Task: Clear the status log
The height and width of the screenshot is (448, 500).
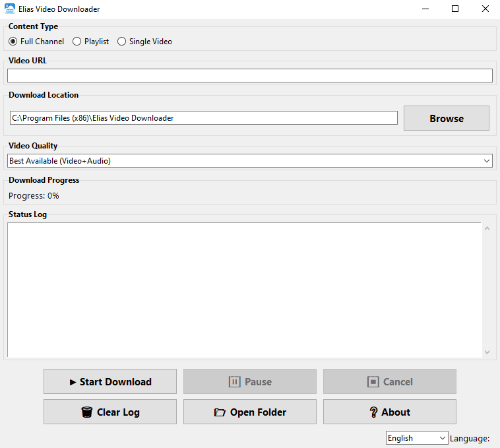Action: (110, 412)
